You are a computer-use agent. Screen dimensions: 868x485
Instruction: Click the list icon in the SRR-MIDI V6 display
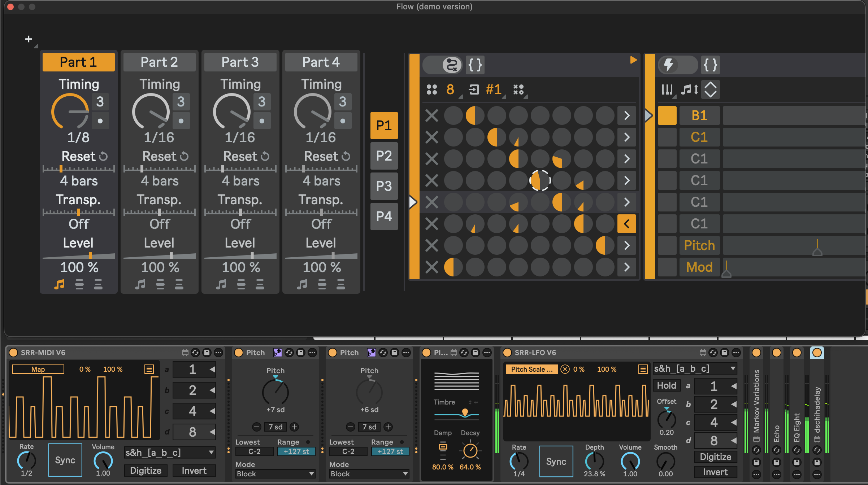pos(149,369)
